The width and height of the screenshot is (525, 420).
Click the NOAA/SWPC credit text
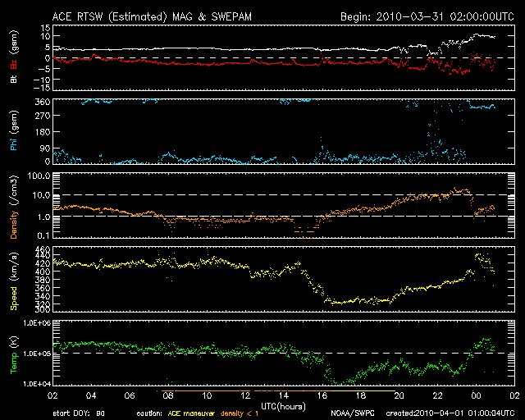click(352, 413)
